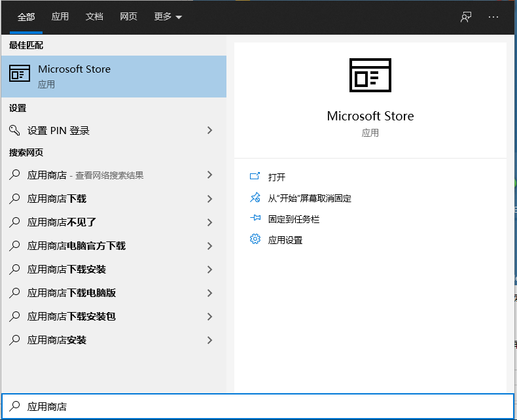The height and width of the screenshot is (420, 517).
Task: Open web result 应用商店电脑官方下载
Action: [77, 246]
